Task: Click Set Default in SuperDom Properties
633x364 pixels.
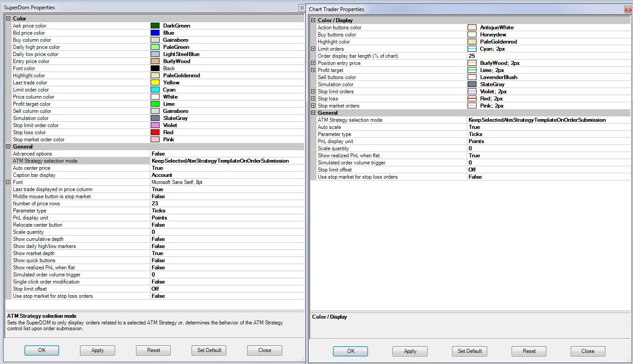Action: tap(209, 350)
